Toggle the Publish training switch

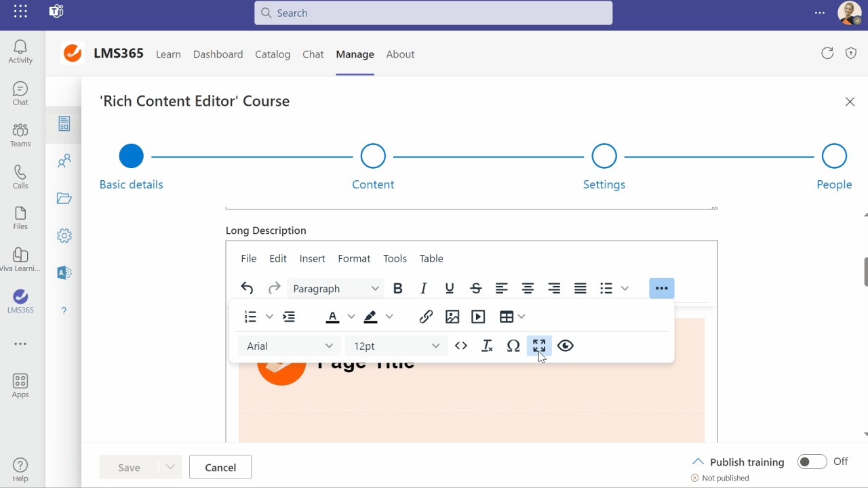coord(812,462)
